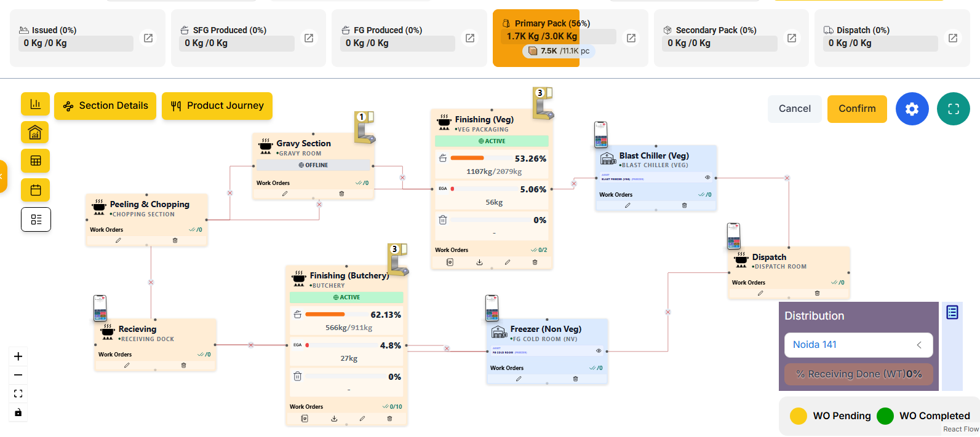Viewport: 980px width, 437px height.
Task: Open the Primary Pack card external link
Action: click(631, 38)
